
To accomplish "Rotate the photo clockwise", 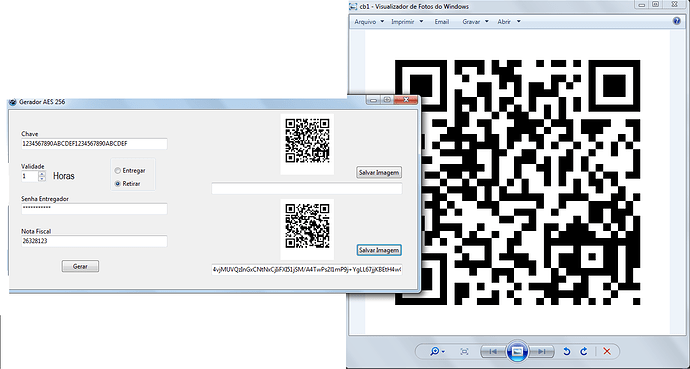I will [584, 351].
